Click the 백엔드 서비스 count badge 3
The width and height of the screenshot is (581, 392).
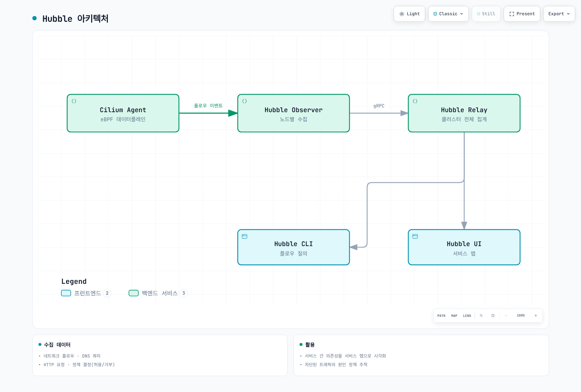click(x=184, y=293)
